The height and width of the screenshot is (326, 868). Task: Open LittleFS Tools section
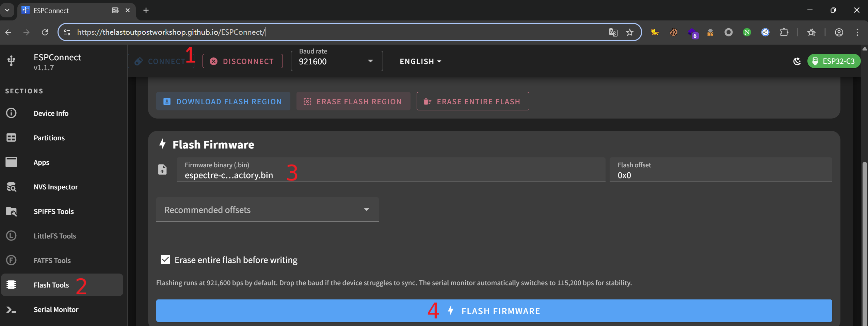[x=62, y=236]
